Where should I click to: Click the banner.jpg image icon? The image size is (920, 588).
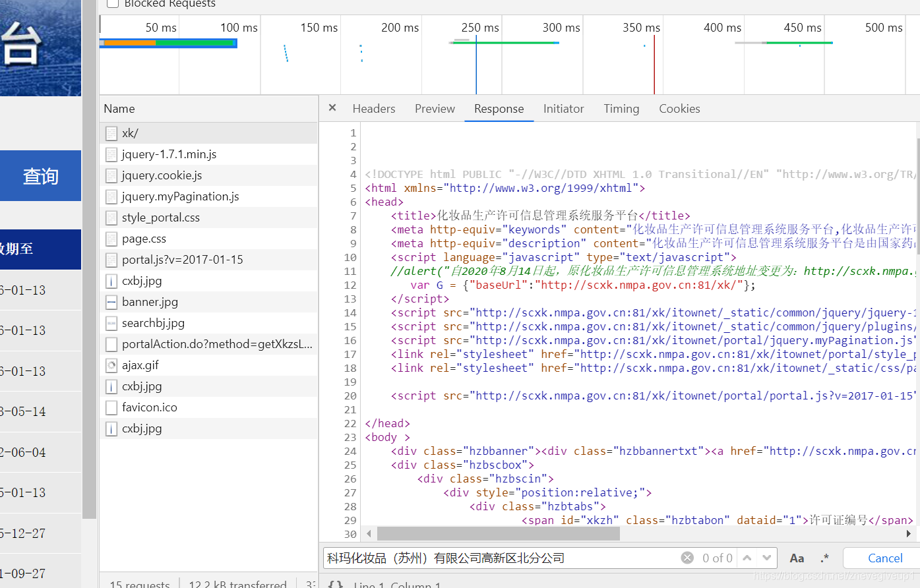coord(111,302)
